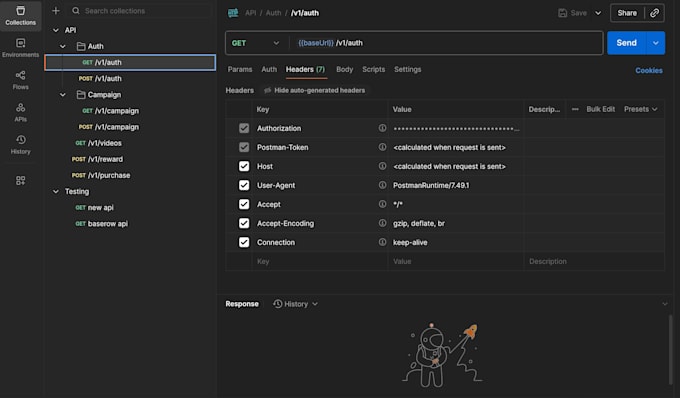Click the search magnifier icon
680x398 pixels.
tap(76, 11)
